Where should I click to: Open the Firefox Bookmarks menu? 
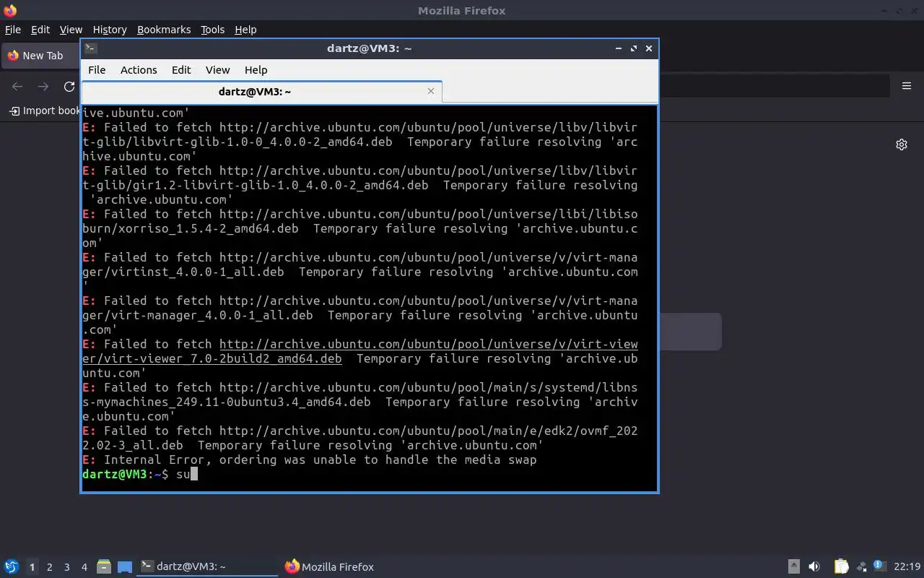point(164,30)
